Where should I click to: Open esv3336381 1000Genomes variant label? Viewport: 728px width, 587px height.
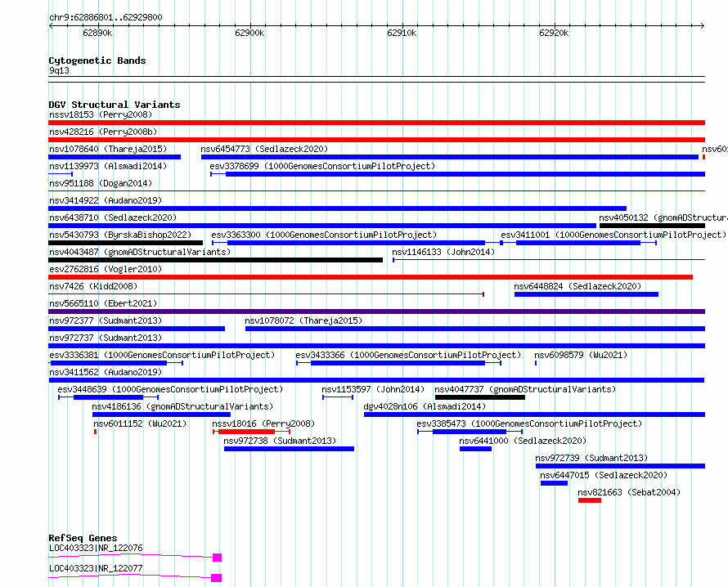(162, 355)
